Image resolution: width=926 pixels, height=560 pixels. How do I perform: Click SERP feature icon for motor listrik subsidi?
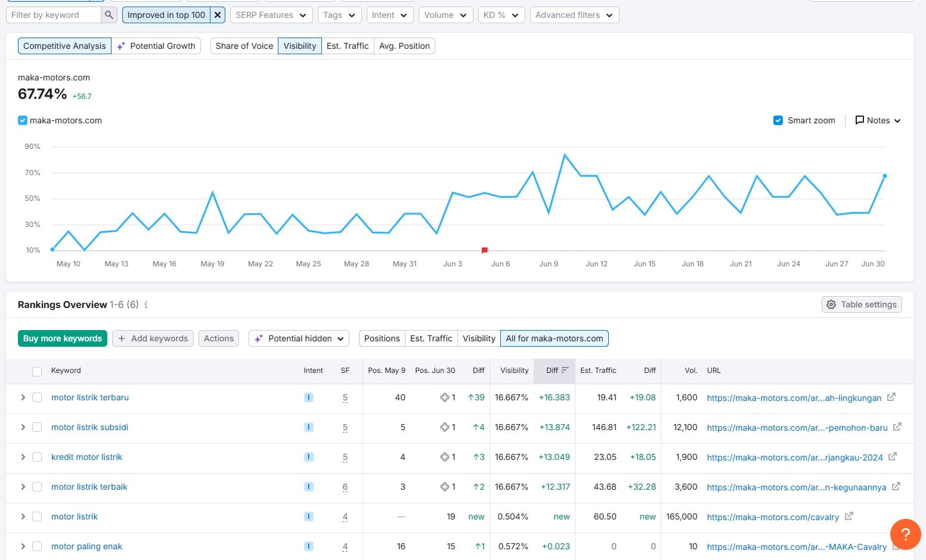[x=444, y=427]
